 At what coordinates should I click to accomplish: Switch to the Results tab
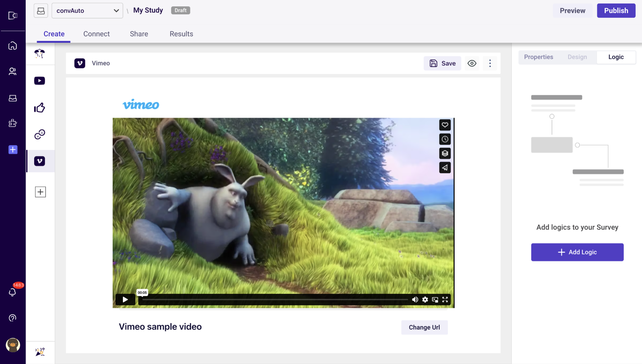(181, 34)
